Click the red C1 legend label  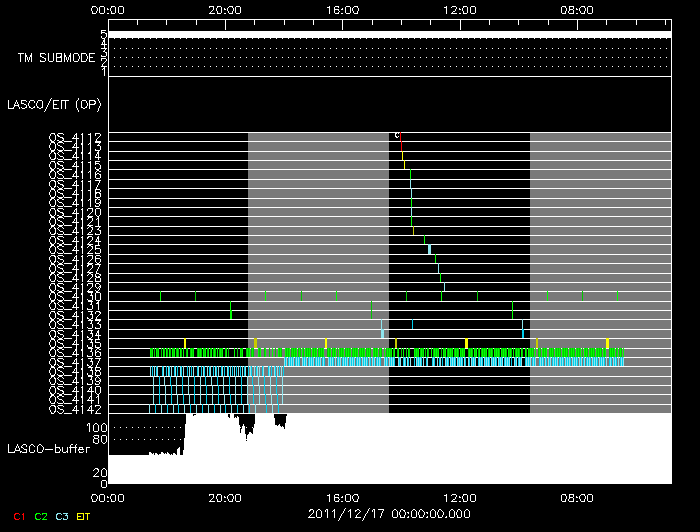19,516
